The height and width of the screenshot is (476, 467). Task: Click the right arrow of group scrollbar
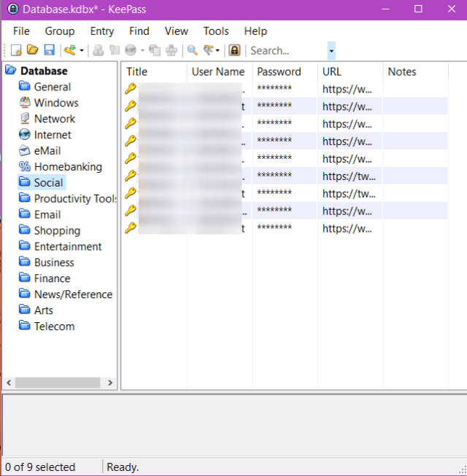tap(110, 383)
